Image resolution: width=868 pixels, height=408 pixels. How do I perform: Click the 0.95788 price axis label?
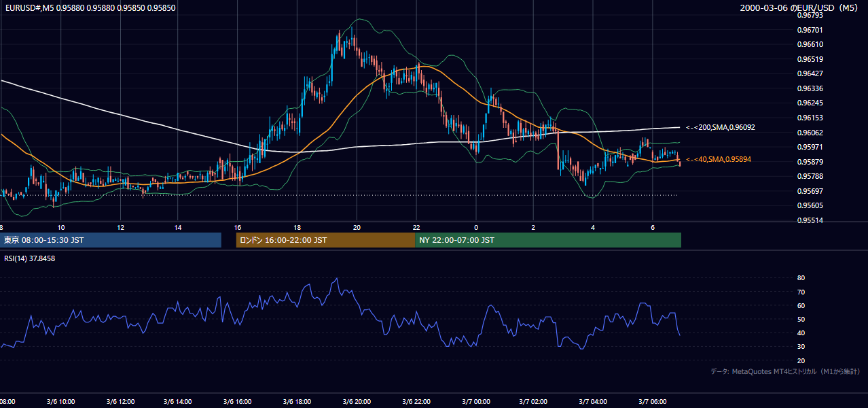pyautogui.click(x=809, y=176)
